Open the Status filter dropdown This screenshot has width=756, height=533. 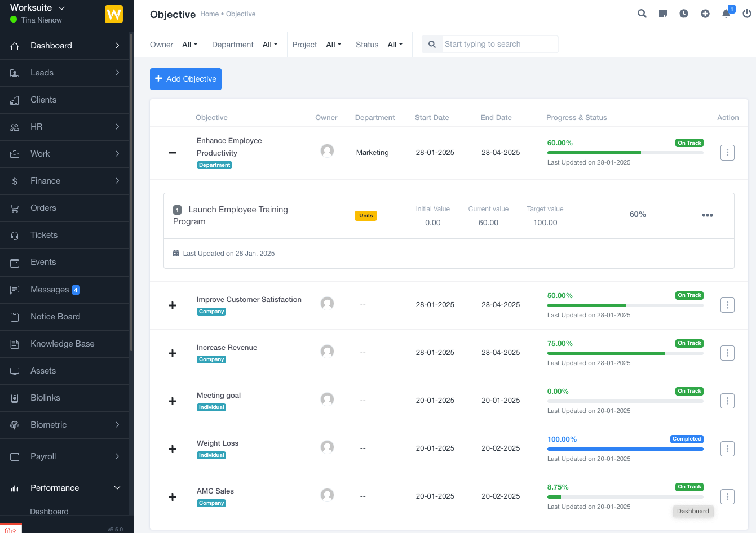pos(395,45)
